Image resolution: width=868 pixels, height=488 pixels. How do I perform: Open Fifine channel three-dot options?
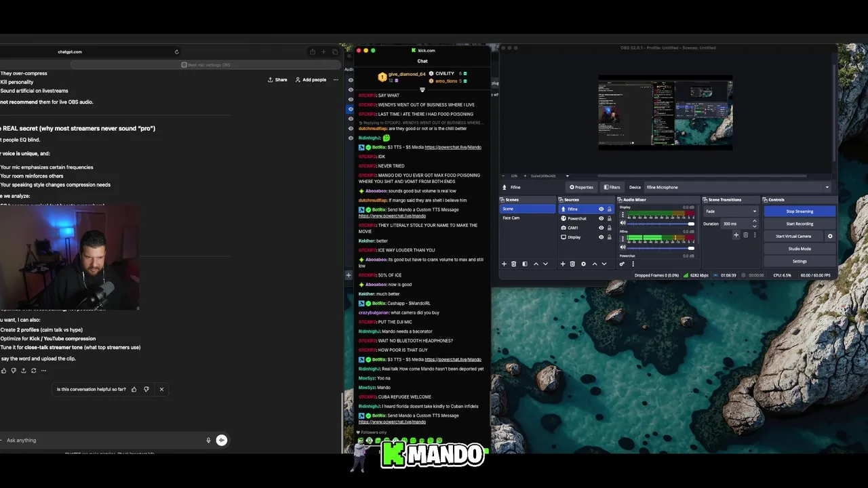tap(623, 239)
